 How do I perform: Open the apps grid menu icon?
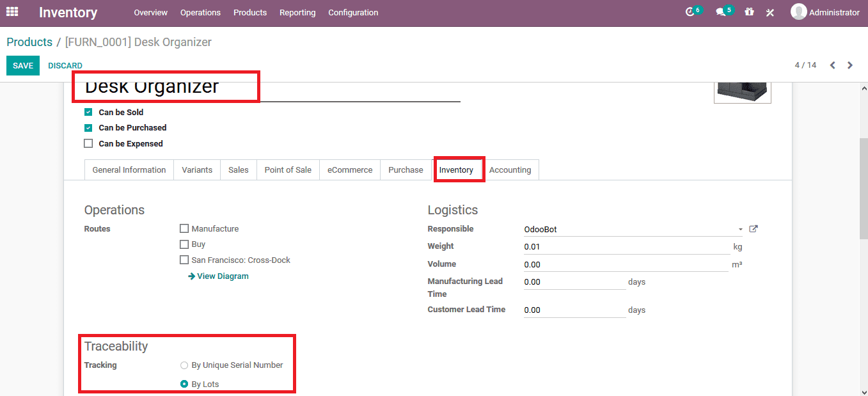pos(12,12)
